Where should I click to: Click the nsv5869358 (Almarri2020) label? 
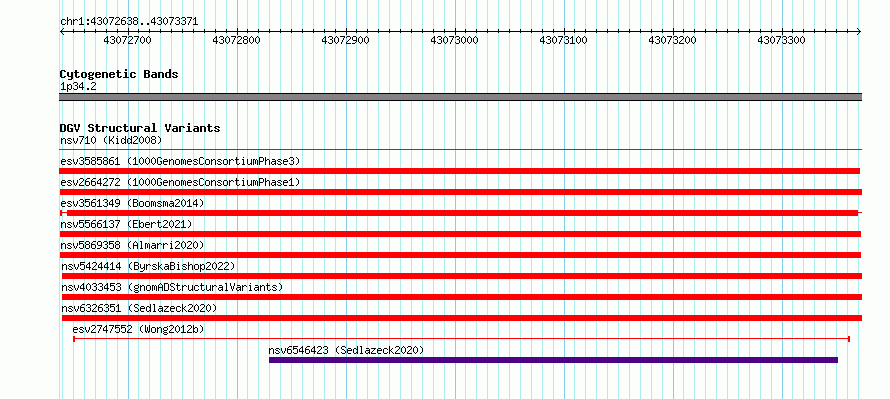pyautogui.click(x=132, y=245)
